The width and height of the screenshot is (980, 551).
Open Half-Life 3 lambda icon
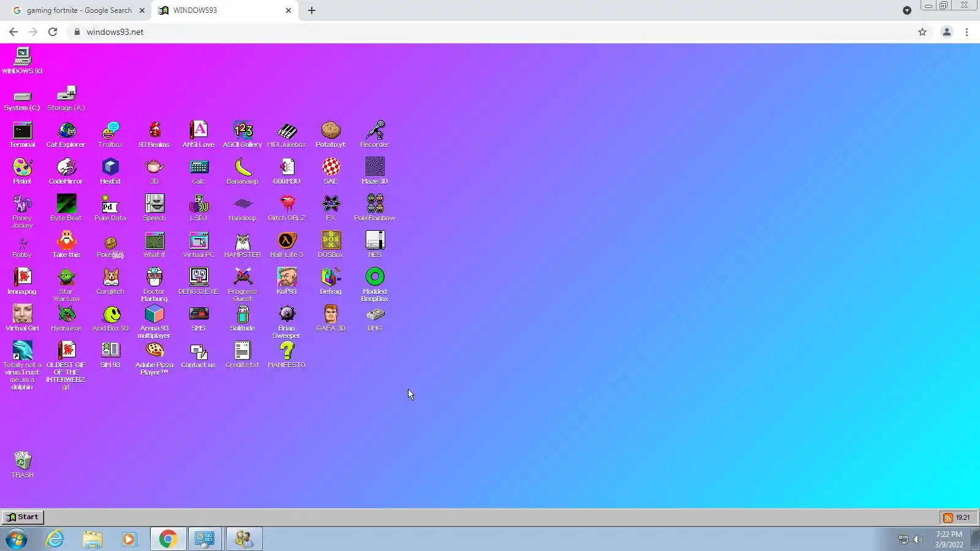(x=287, y=245)
